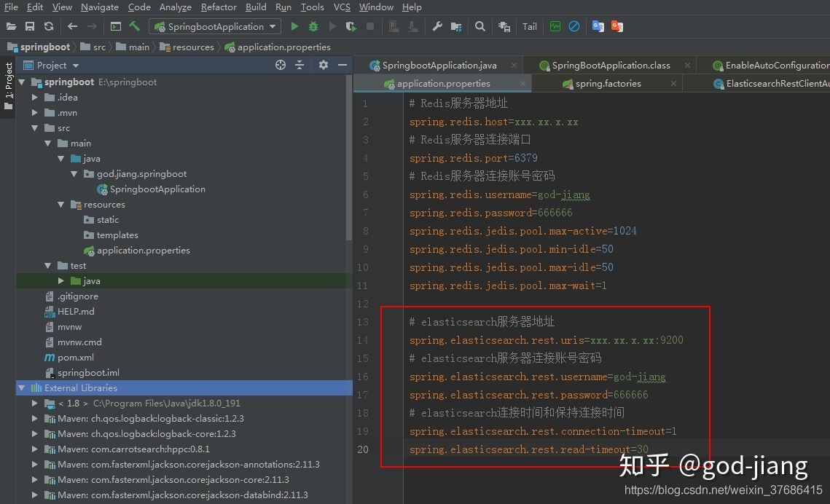Collapse the resources folder node
The width and height of the screenshot is (830, 504).
(x=61, y=204)
